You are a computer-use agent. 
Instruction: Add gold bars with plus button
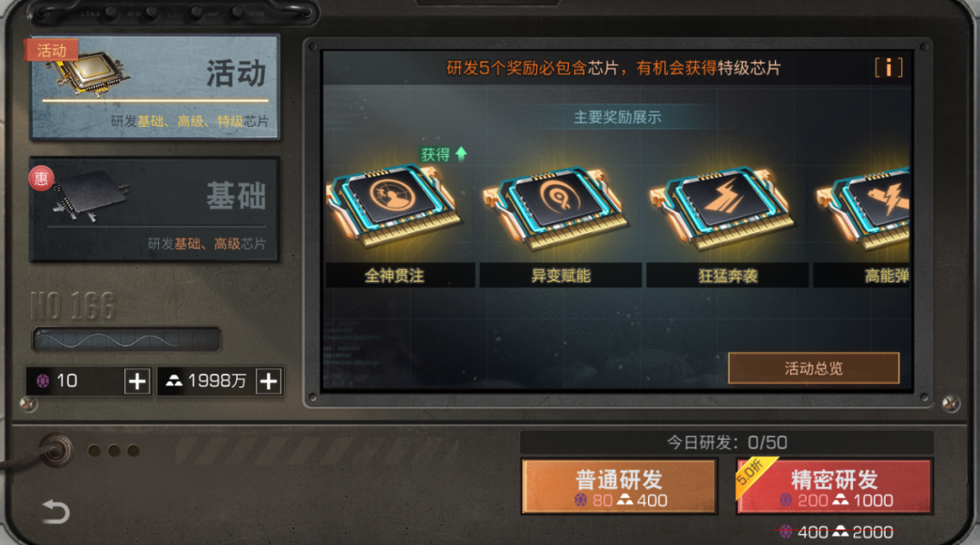pyautogui.click(x=269, y=381)
